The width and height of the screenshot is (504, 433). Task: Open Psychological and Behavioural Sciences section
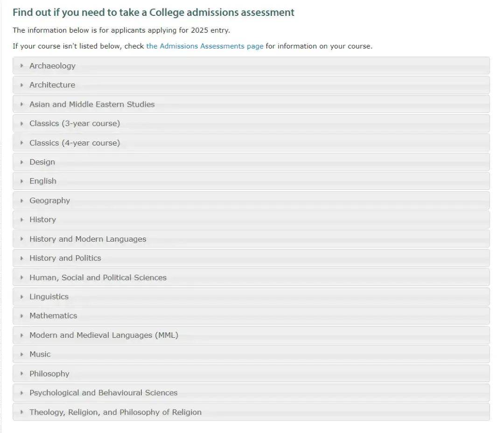pos(104,393)
